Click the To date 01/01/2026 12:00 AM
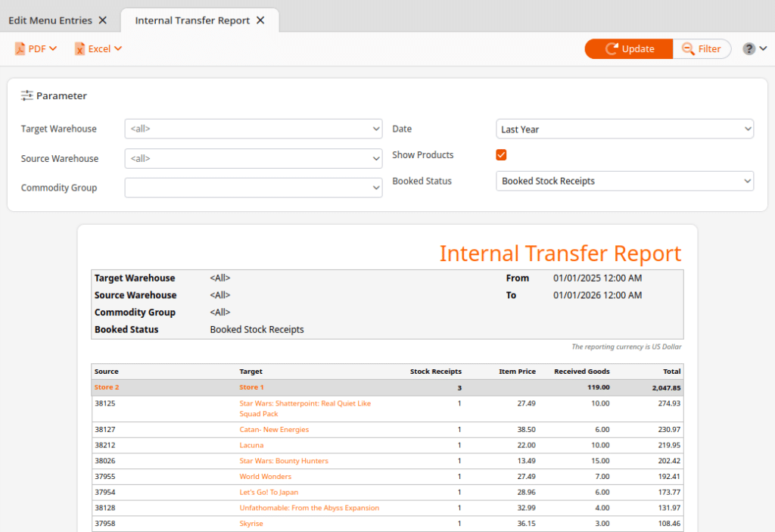This screenshot has height=532, width=775. [598, 295]
